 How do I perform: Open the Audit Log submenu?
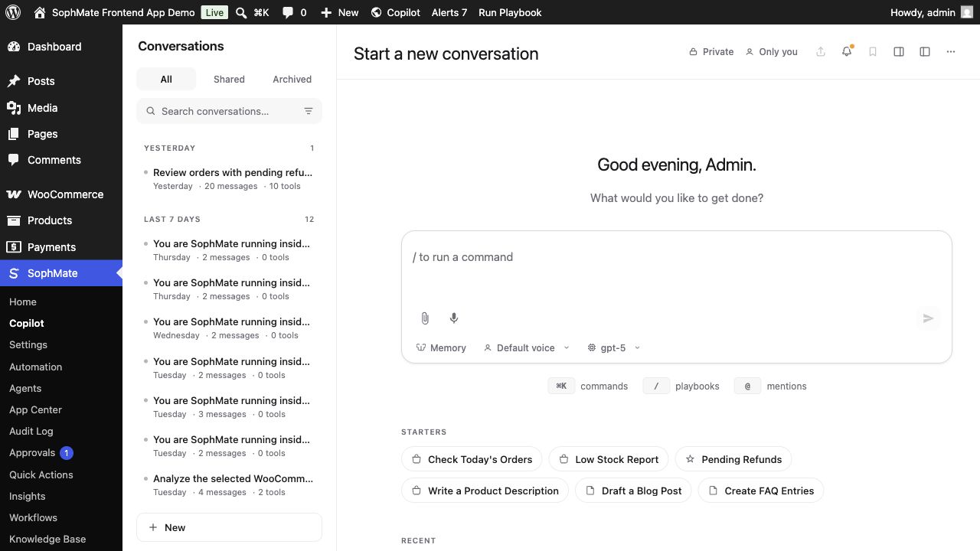click(x=31, y=431)
